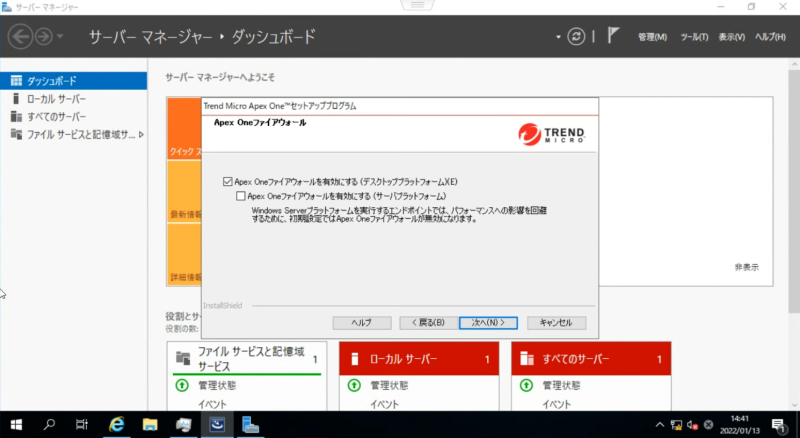Click 管理状態 in ファイル サービス tile
This screenshot has height=438, width=800.
click(x=217, y=385)
